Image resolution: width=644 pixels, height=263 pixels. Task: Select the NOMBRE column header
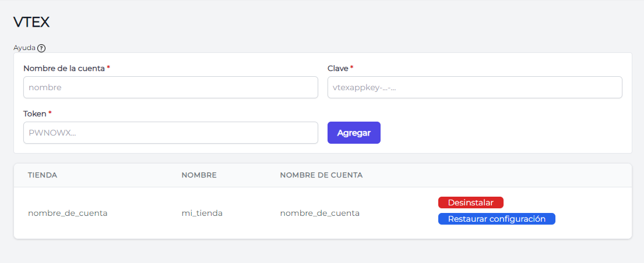point(199,175)
